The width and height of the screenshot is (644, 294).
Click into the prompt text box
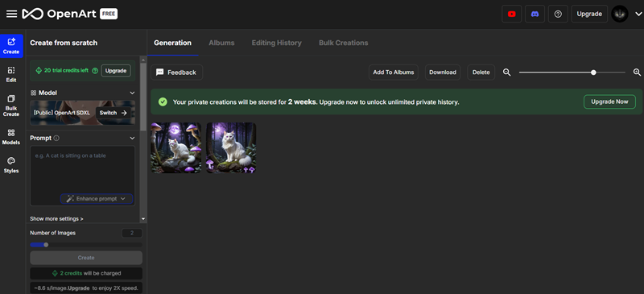point(83,176)
